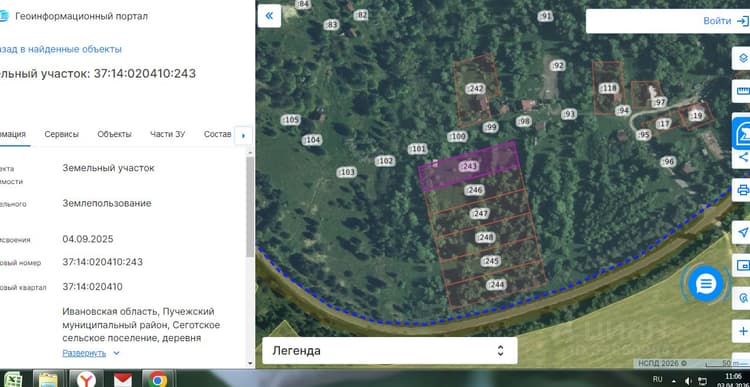Click the info panel scrollbar thumb

[250, 206]
